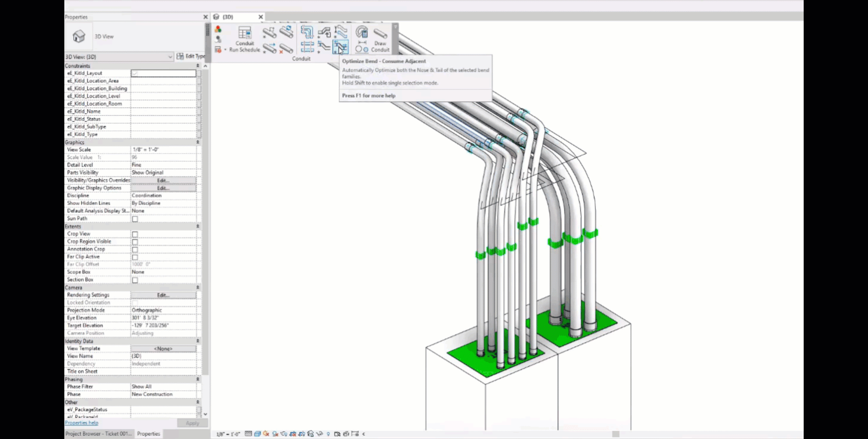Open the bend calculator icon in ribbon

click(x=362, y=32)
